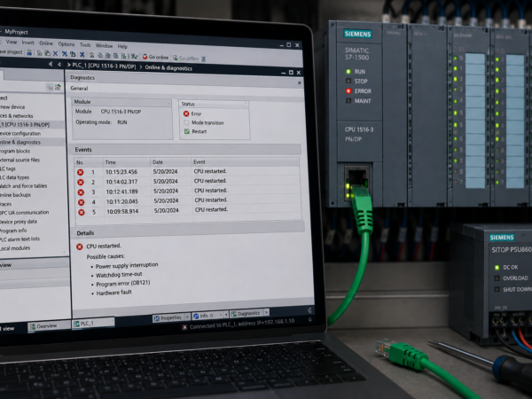The image size is (532, 399).
Task: Open the Tools menu
Action: click(85, 45)
